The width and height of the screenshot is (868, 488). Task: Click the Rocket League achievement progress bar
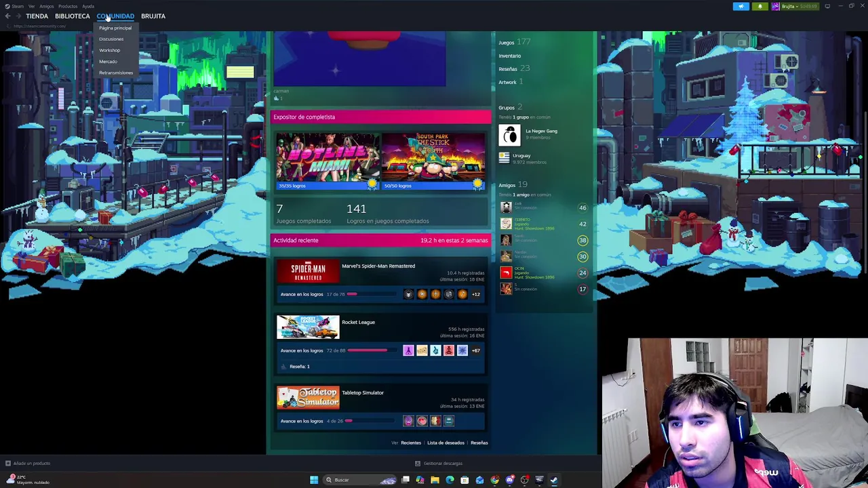click(371, 350)
